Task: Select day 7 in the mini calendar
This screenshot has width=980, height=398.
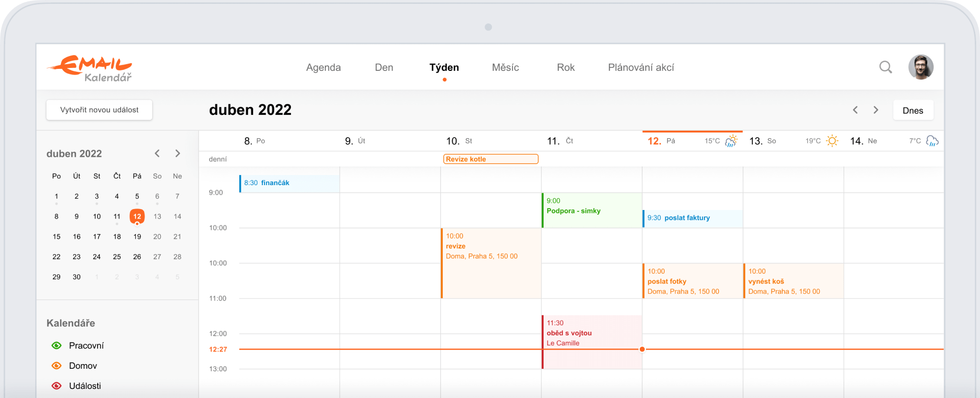Action: tap(178, 196)
